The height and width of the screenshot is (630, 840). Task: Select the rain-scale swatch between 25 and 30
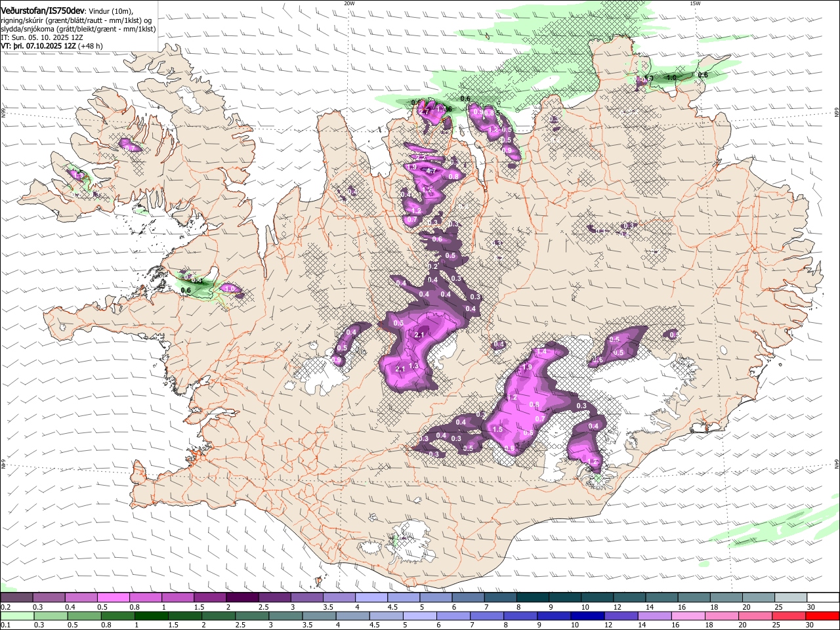(x=789, y=616)
